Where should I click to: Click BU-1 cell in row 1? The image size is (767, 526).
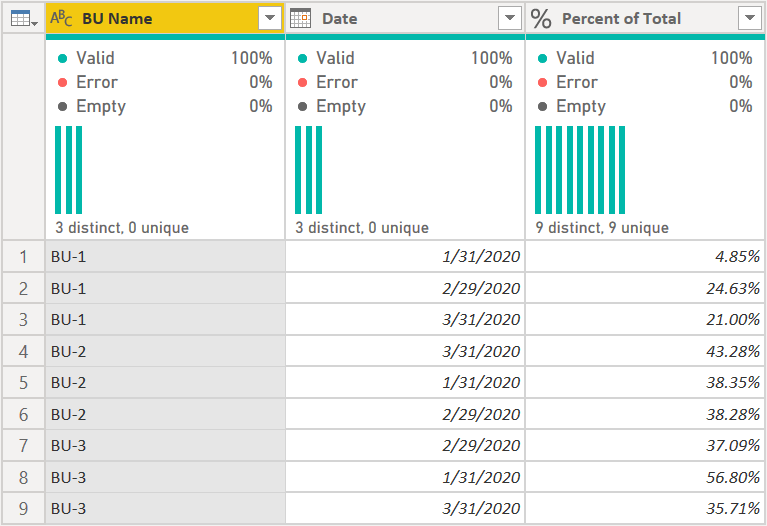pyautogui.click(x=165, y=256)
